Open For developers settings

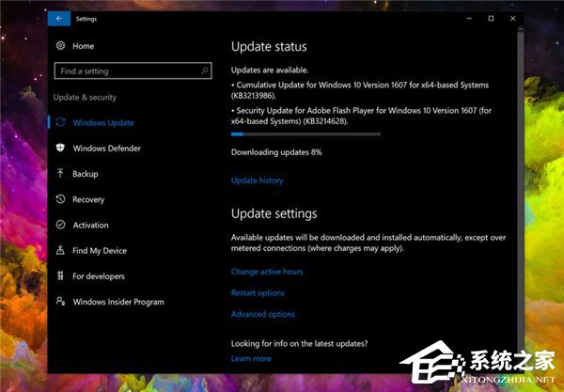tap(99, 276)
